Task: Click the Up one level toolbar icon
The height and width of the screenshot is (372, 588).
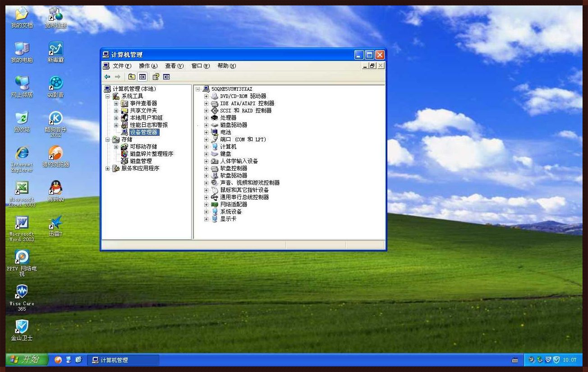Action: 132,77
